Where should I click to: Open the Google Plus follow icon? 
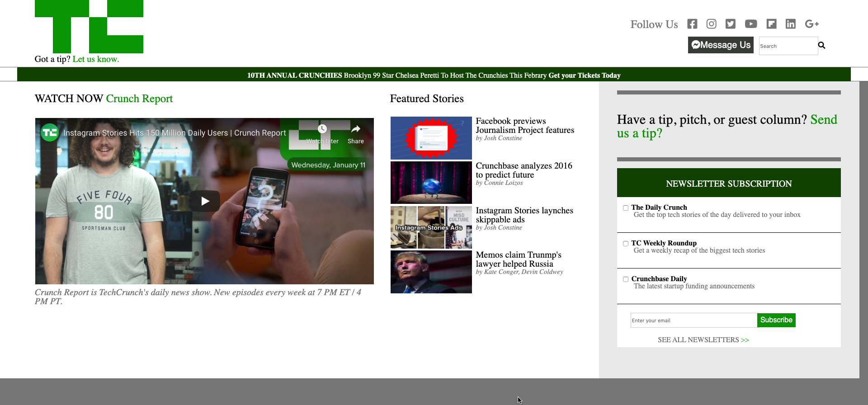click(x=812, y=24)
